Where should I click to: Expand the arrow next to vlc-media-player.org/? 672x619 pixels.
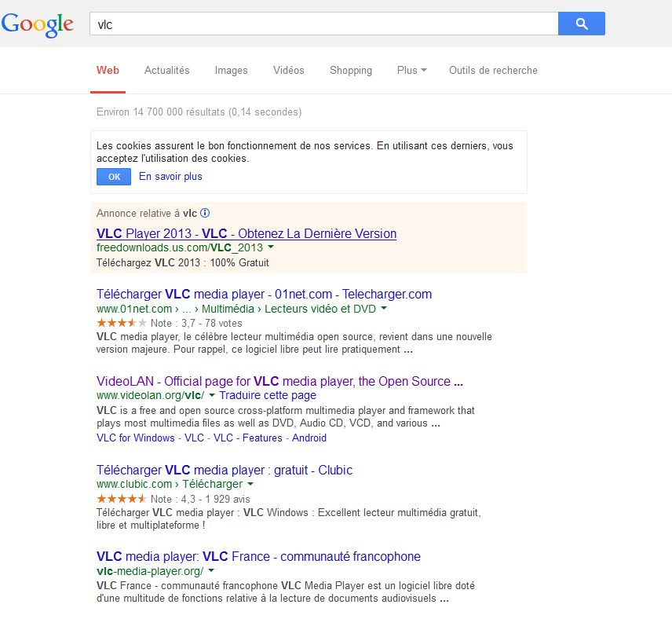click(211, 571)
